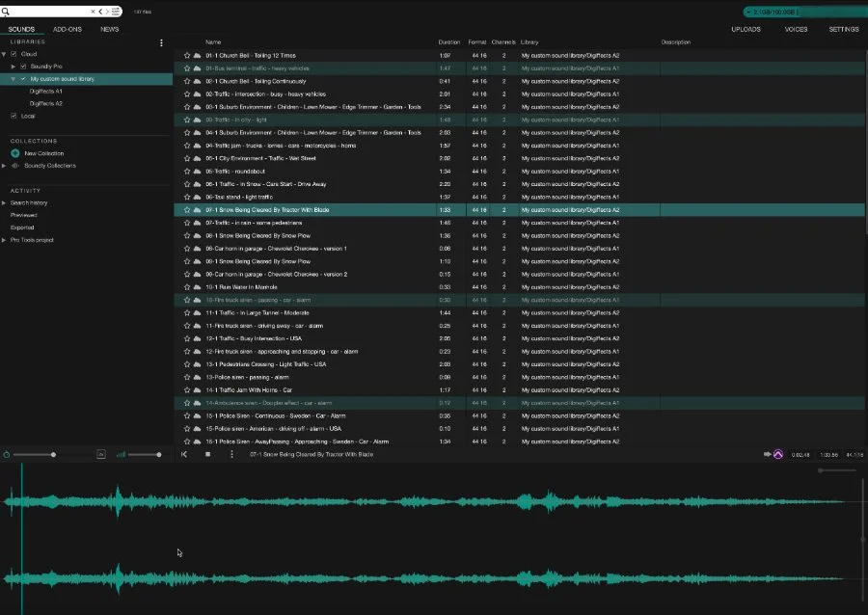Uncheck the Cloud library checkbox

[14, 54]
